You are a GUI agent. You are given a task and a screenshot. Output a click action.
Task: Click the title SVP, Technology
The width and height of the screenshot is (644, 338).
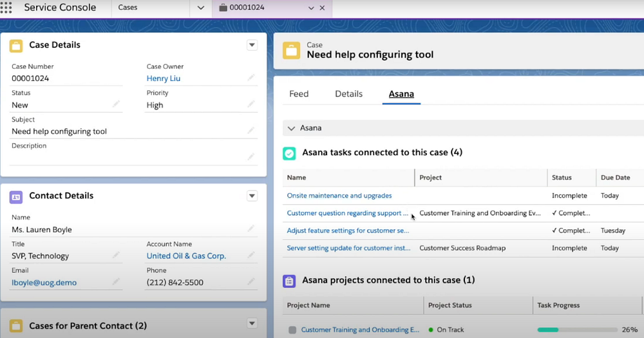coord(40,256)
